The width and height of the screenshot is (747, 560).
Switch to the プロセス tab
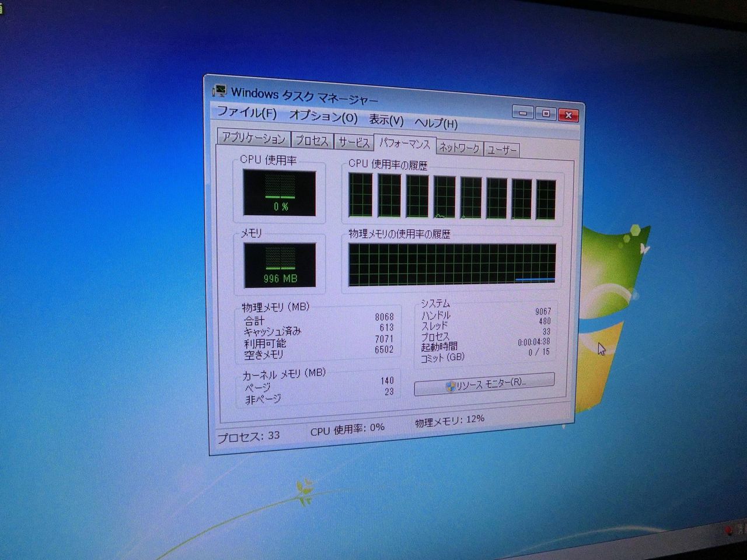pos(312,141)
